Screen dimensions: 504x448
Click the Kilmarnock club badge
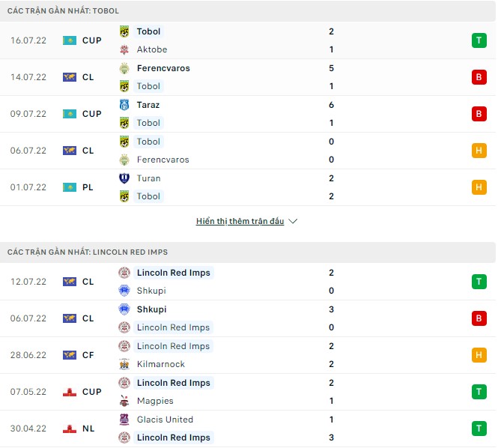point(124,364)
